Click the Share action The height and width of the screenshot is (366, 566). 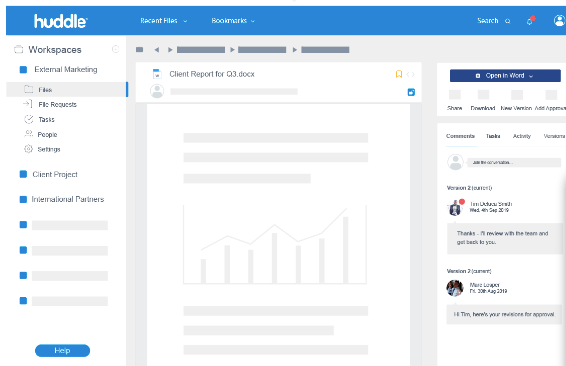(454, 100)
